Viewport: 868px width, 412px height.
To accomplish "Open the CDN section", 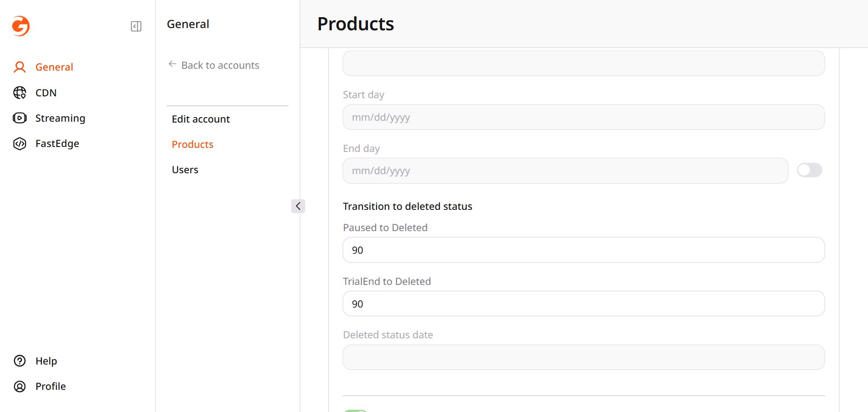I will pos(46,93).
